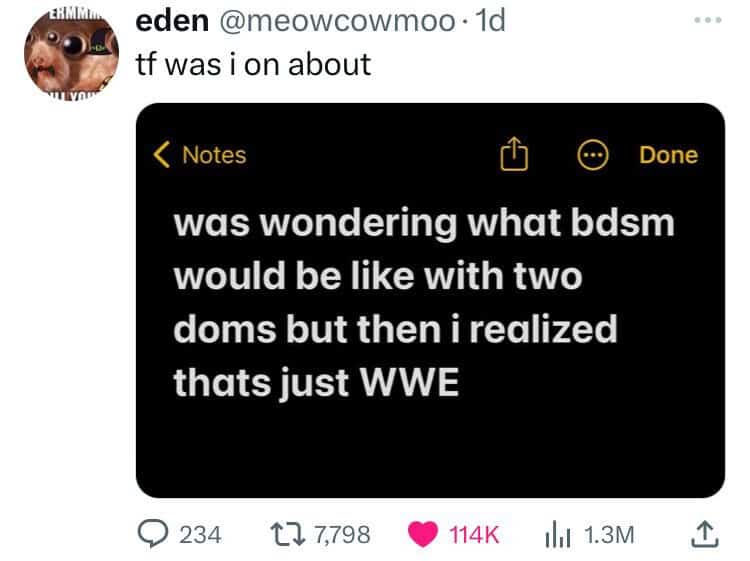Tap the circled ellipsis icon in Notes

593,155
